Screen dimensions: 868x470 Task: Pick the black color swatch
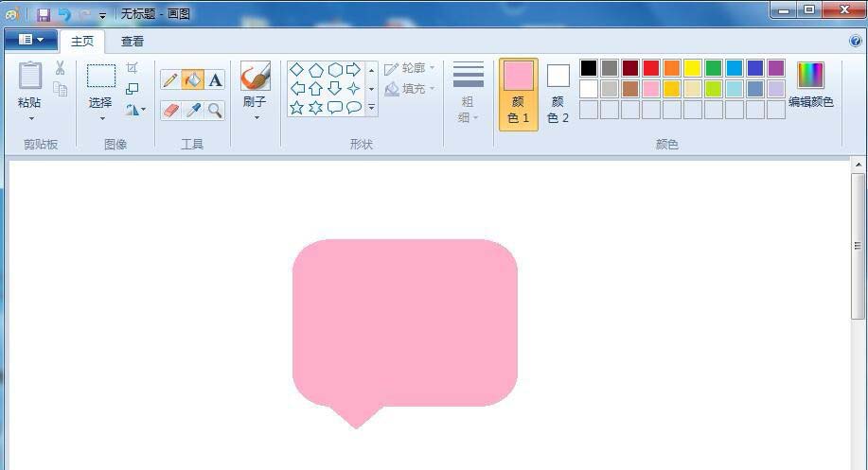(x=589, y=68)
